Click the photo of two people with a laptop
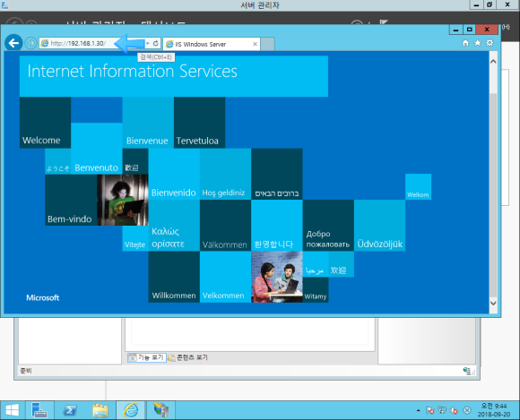Image resolution: width=520 pixels, height=420 pixels. point(276,277)
